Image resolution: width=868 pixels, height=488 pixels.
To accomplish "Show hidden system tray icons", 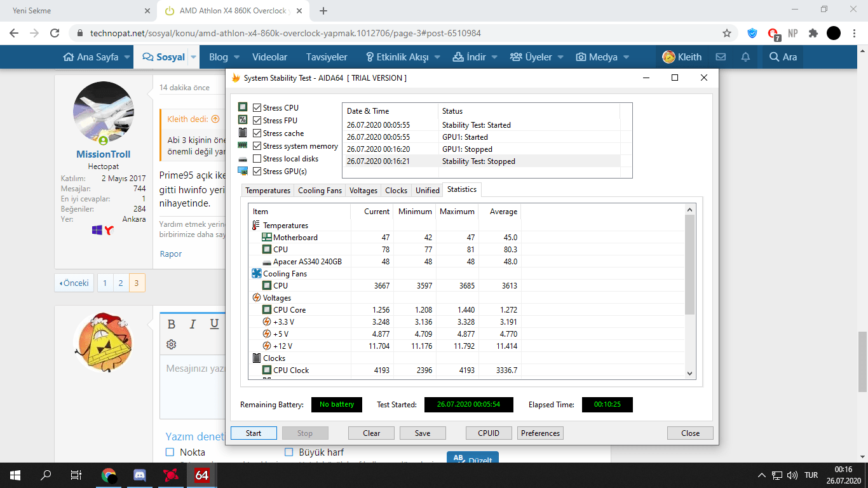I will [762, 475].
